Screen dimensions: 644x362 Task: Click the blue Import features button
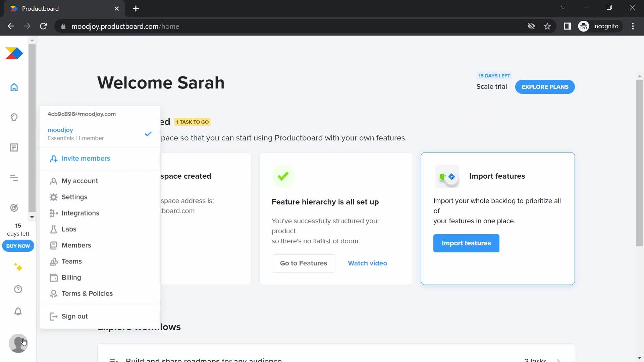[x=466, y=243]
